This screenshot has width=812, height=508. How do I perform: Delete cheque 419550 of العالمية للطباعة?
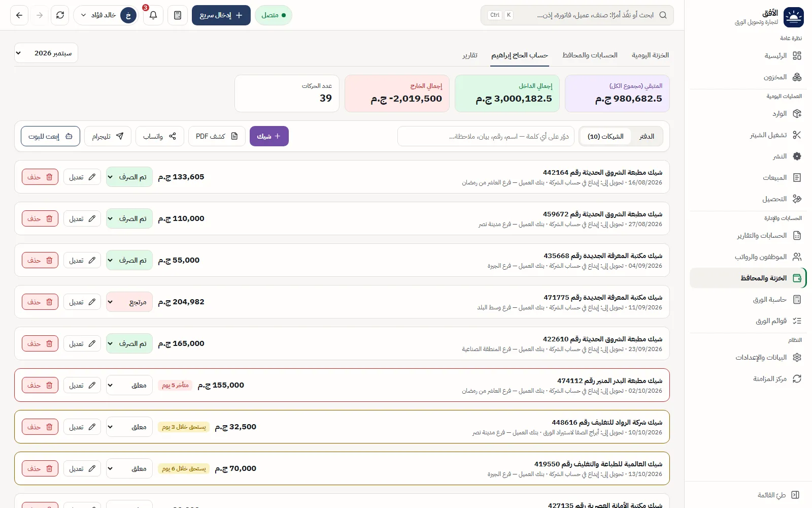coord(40,468)
